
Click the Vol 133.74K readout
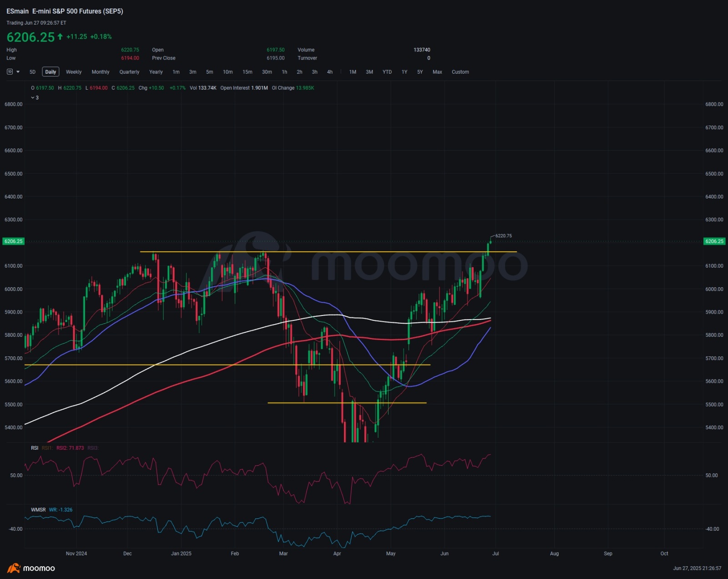pos(203,88)
